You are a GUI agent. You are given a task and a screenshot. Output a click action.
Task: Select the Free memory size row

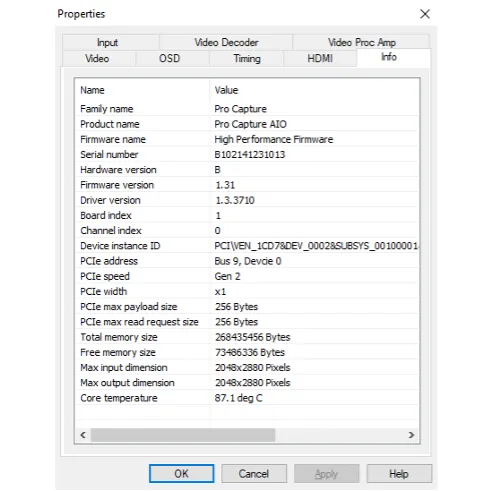(247, 352)
